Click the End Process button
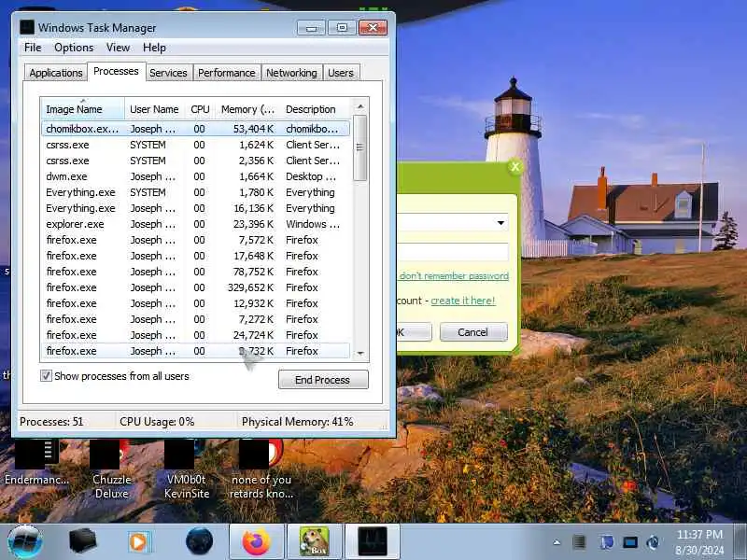This screenshot has width=747, height=560. (323, 380)
